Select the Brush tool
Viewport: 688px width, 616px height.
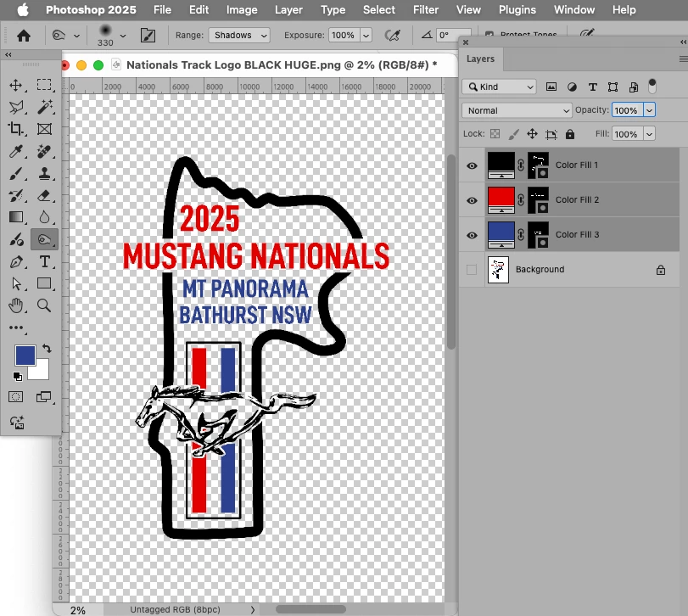point(16,174)
